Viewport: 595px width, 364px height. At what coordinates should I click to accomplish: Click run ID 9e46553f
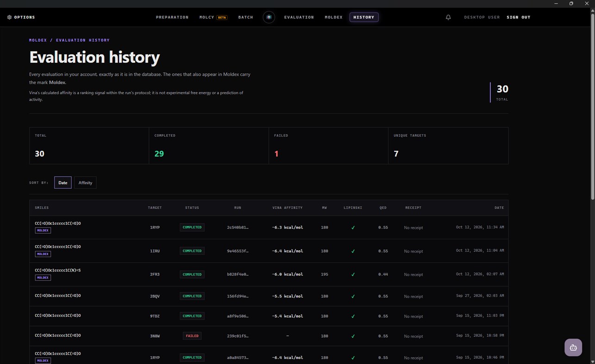[x=238, y=251]
